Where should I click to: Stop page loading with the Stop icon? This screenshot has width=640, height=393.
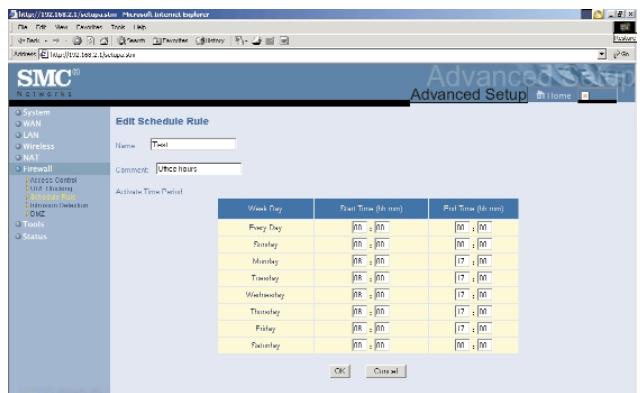(77, 40)
